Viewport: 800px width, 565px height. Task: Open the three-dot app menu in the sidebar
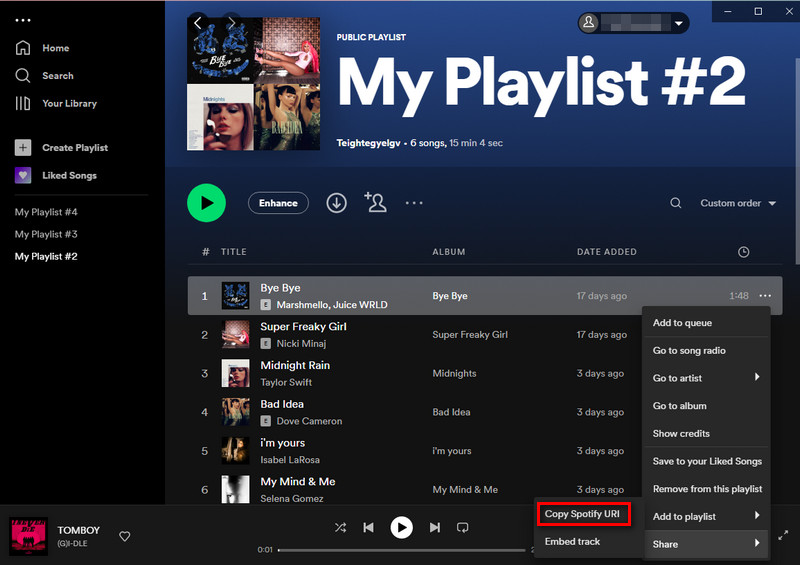tap(22, 20)
